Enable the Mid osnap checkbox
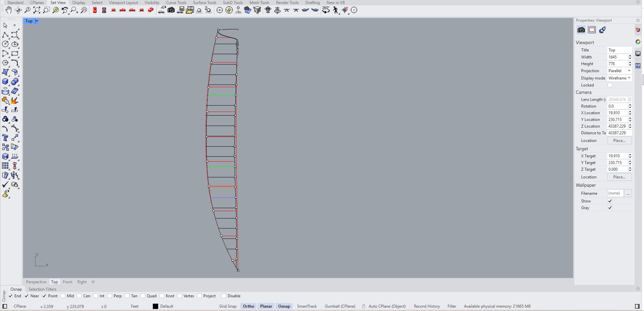The height and width of the screenshot is (311, 644). (x=63, y=296)
